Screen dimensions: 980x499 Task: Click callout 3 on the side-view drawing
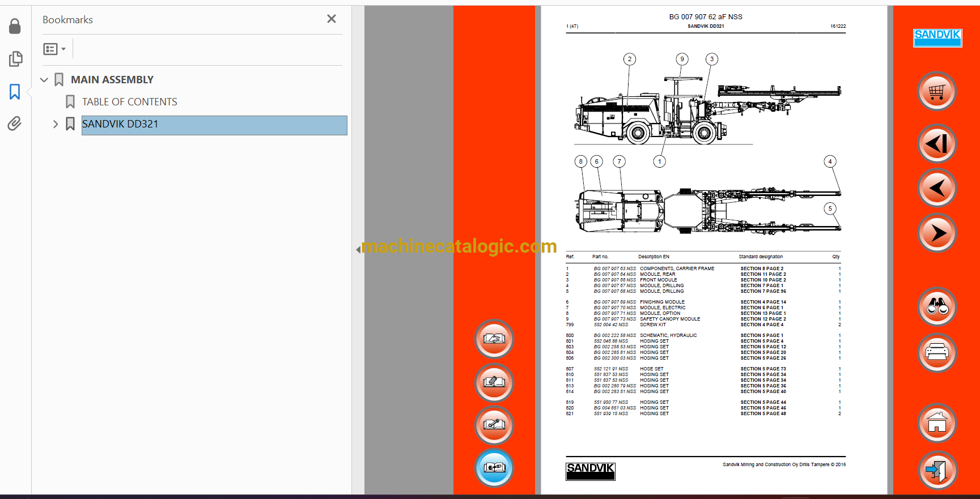pos(712,59)
